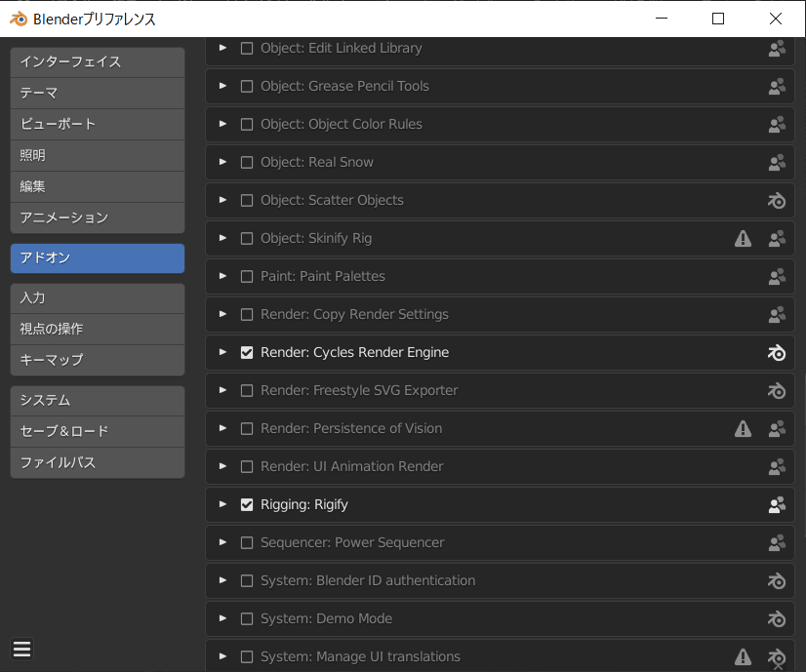Image resolution: width=806 pixels, height=672 pixels.
Task: Expand Grease Pencil Tools details
Action: pos(222,86)
